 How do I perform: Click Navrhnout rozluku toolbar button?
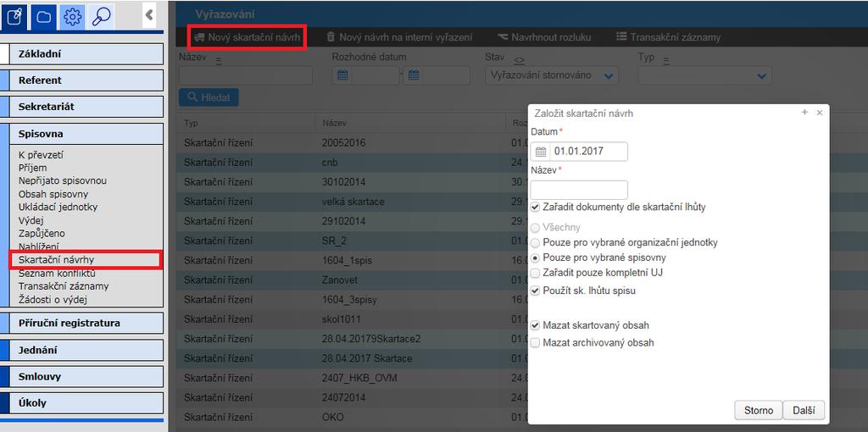[544, 37]
